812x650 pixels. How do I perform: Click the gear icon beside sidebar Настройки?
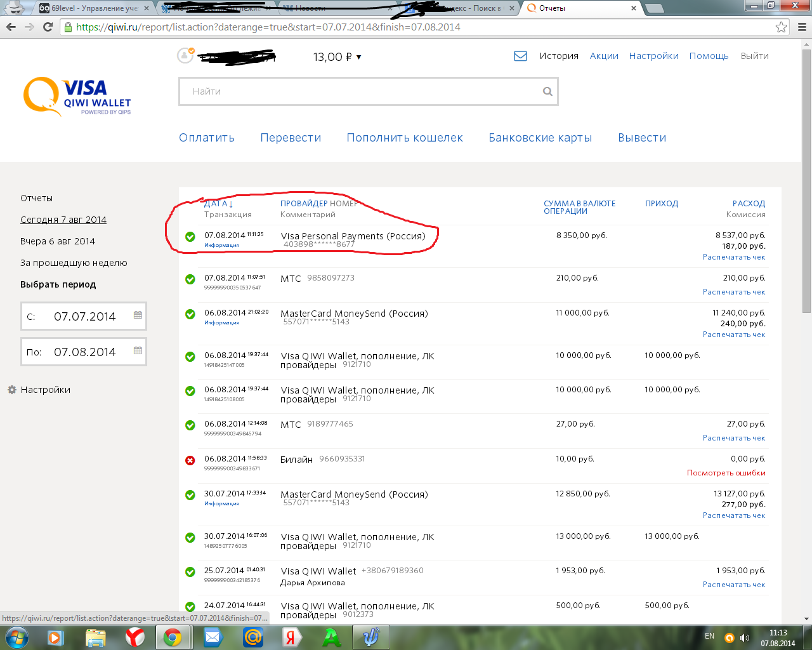tap(11, 390)
